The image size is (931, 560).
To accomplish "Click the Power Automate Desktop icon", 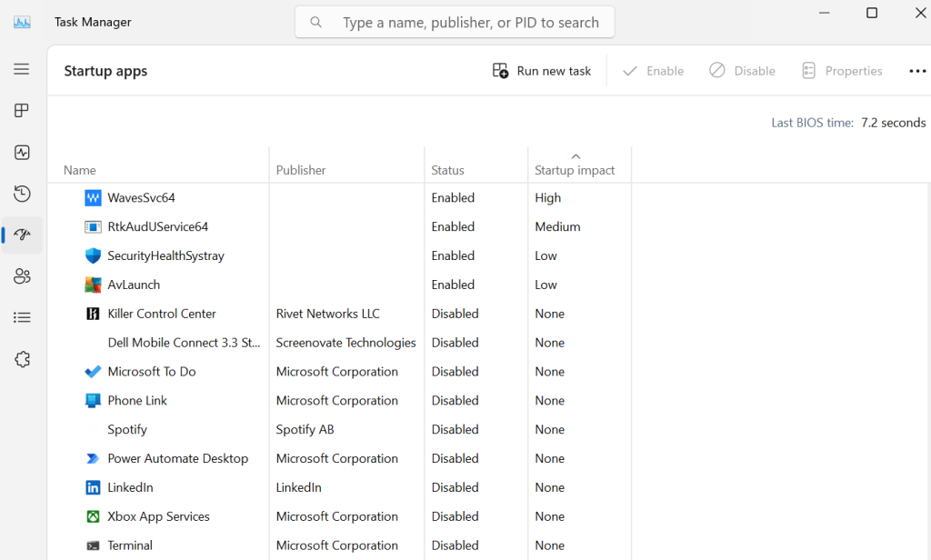I will (94, 458).
